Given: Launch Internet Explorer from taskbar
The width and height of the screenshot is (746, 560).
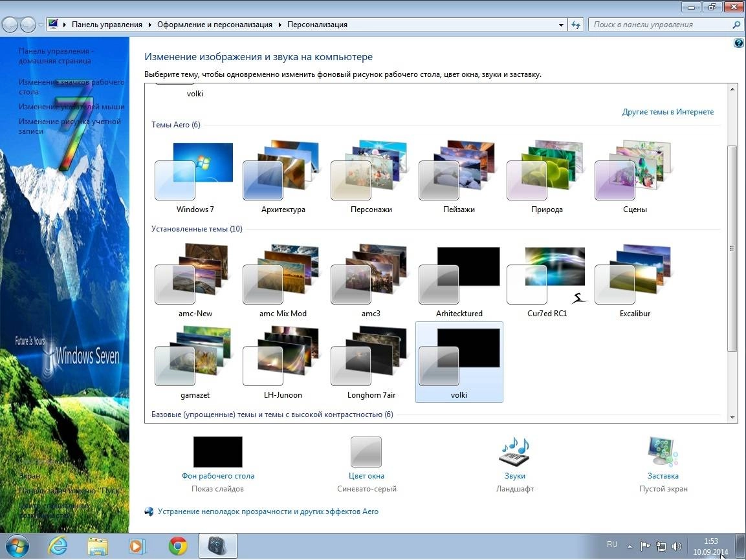Looking at the screenshot, I should [58, 546].
